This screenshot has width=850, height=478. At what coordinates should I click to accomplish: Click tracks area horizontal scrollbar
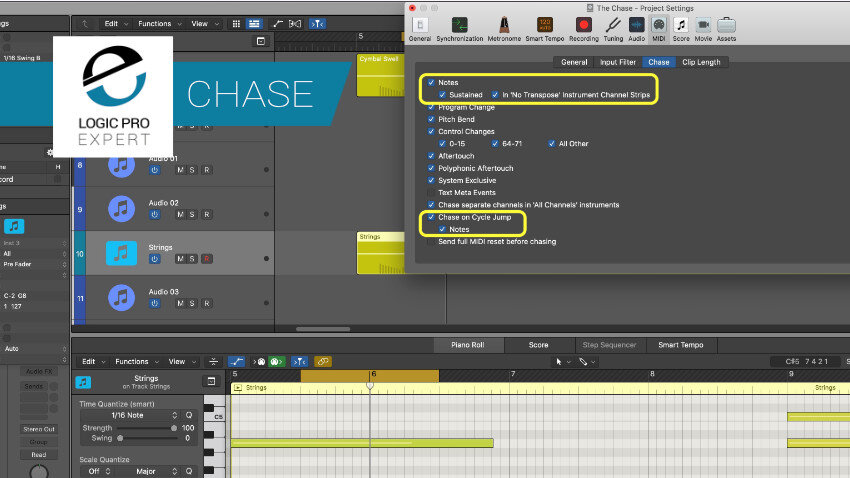323,328
